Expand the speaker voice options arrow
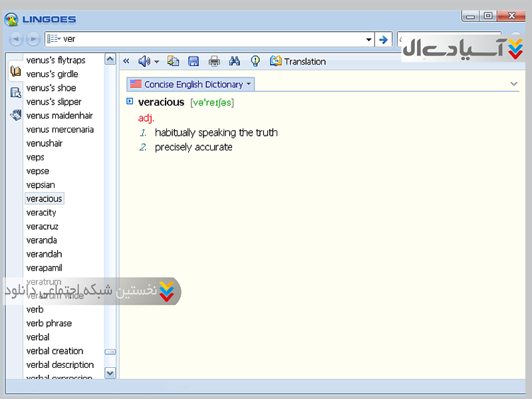Viewport: 532px width, 399px height. pyautogui.click(x=157, y=62)
